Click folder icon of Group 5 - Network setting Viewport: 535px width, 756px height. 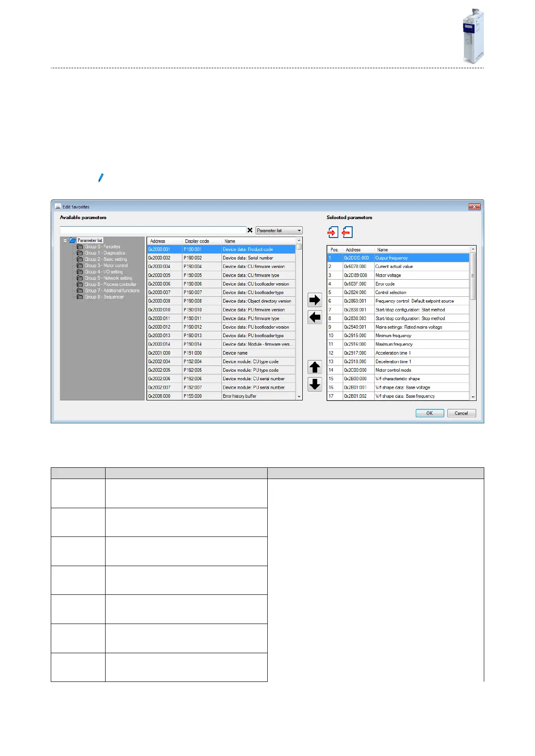pos(80,278)
